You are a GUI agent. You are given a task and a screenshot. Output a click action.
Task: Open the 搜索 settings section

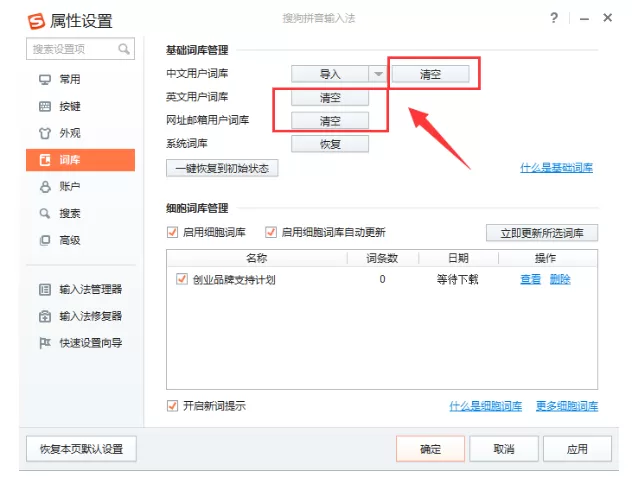[81, 213]
